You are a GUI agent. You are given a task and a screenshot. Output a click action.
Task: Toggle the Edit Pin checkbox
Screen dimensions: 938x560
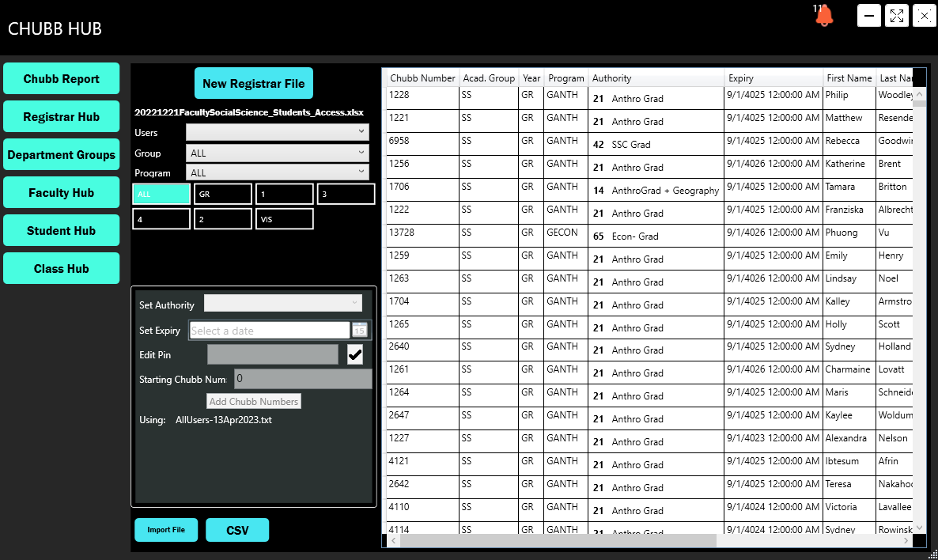click(355, 355)
